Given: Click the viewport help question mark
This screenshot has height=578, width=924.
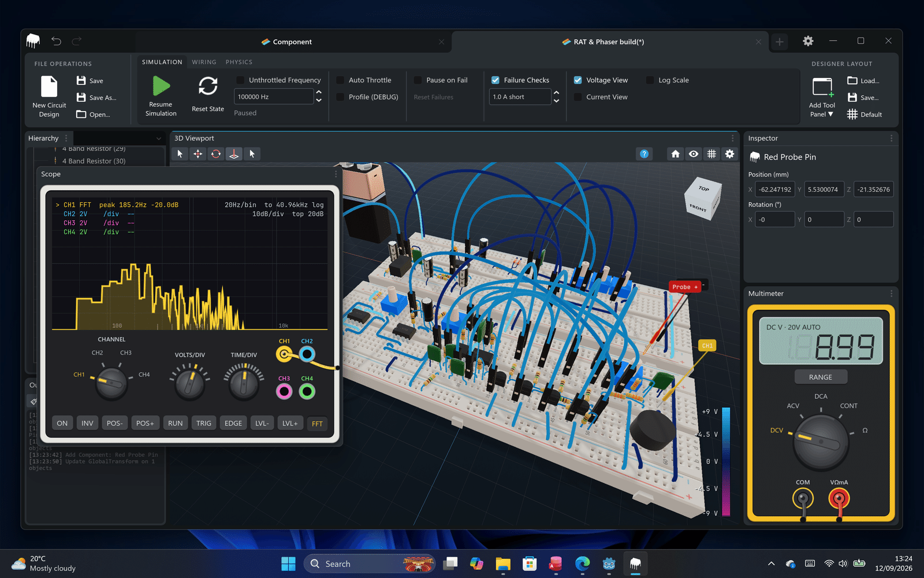Looking at the screenshot, I should point(644,154).
